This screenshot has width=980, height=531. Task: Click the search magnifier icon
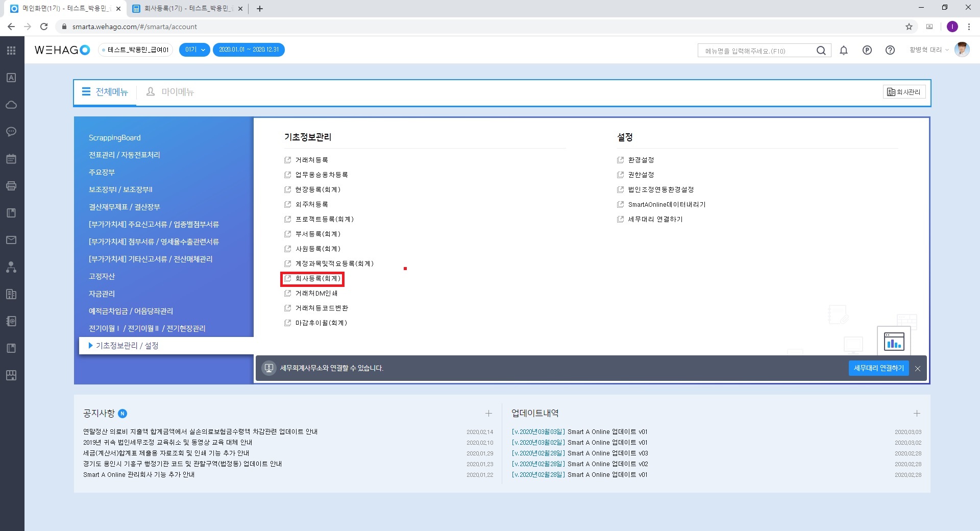tap(821, 51)
